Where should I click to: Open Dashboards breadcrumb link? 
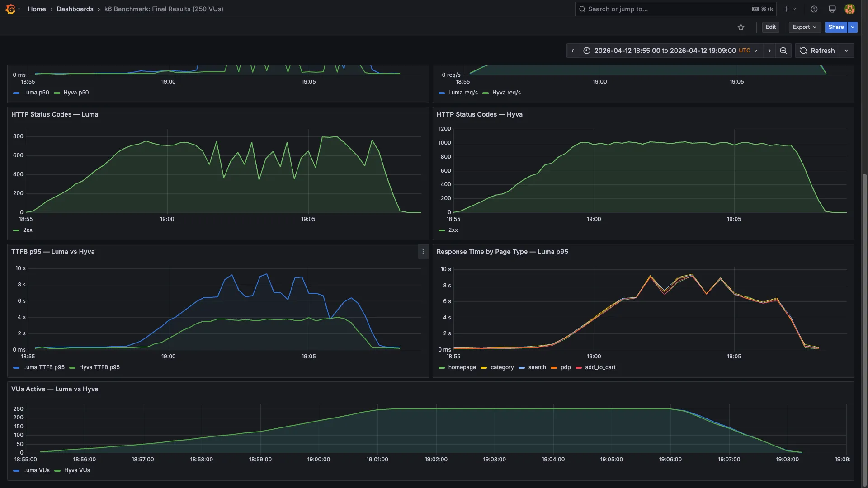75,9
